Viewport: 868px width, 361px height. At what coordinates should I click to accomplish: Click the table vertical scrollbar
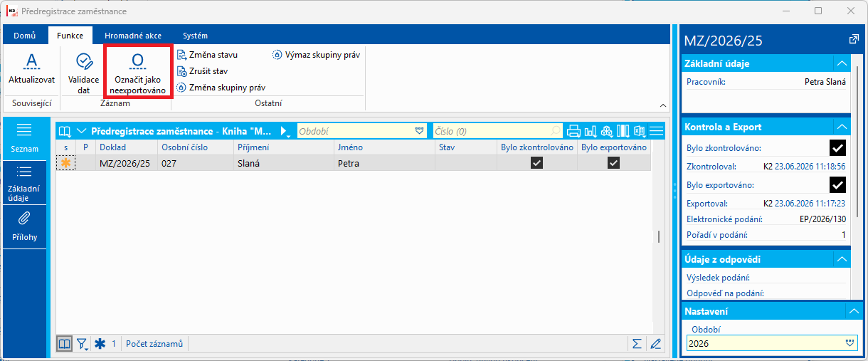pyautogui.click(x=658, y=237)
